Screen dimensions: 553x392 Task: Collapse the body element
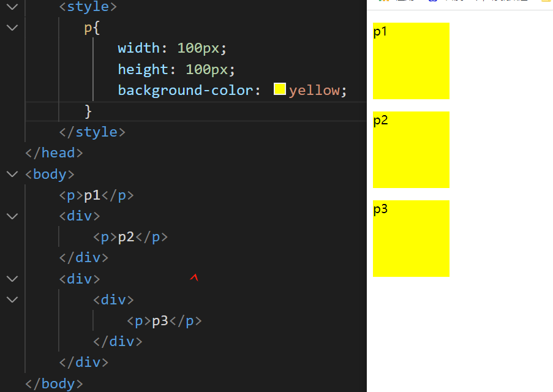tap(12, 174)
